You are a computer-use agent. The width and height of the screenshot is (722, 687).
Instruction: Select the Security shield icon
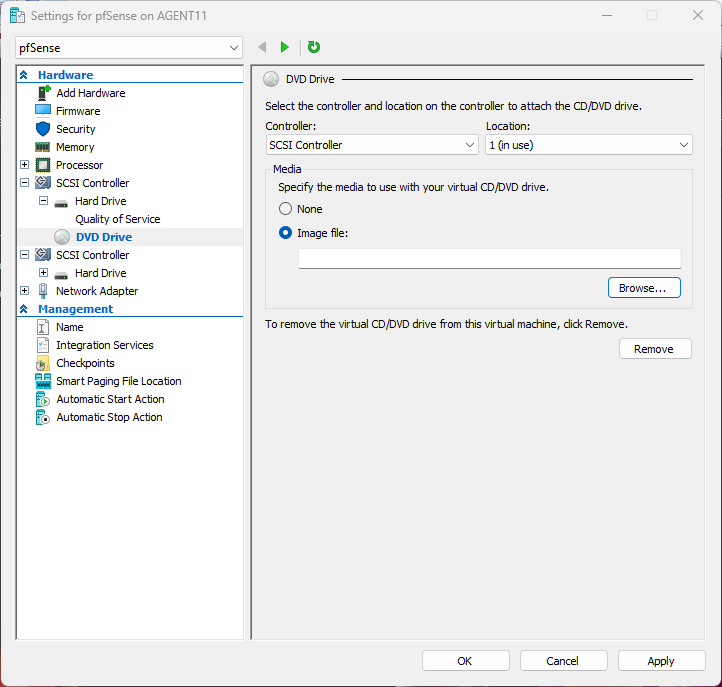coord(43,129)
